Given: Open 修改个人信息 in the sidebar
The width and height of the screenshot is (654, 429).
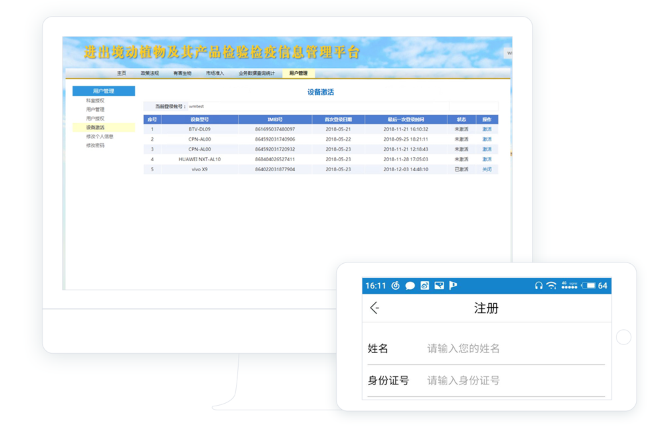Looking at the screenshot, I should [x=99, y=137].
